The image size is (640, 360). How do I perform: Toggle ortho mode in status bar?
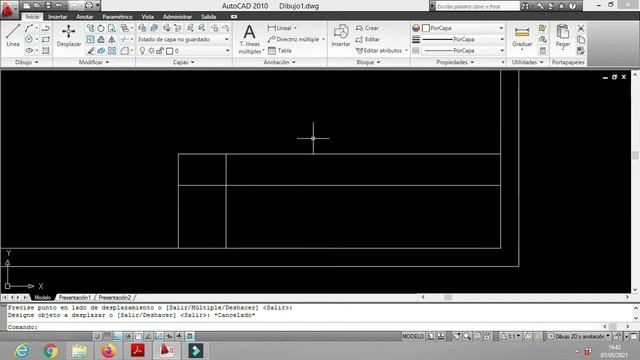tap(118, 336)
